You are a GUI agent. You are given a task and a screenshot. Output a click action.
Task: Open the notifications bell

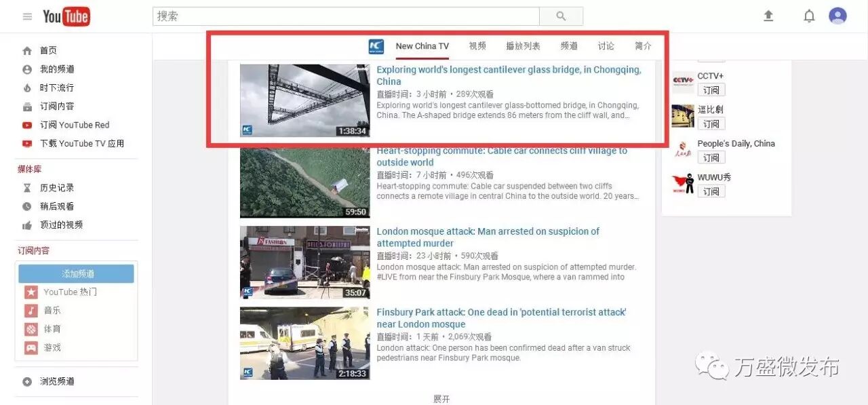(809, 16)
